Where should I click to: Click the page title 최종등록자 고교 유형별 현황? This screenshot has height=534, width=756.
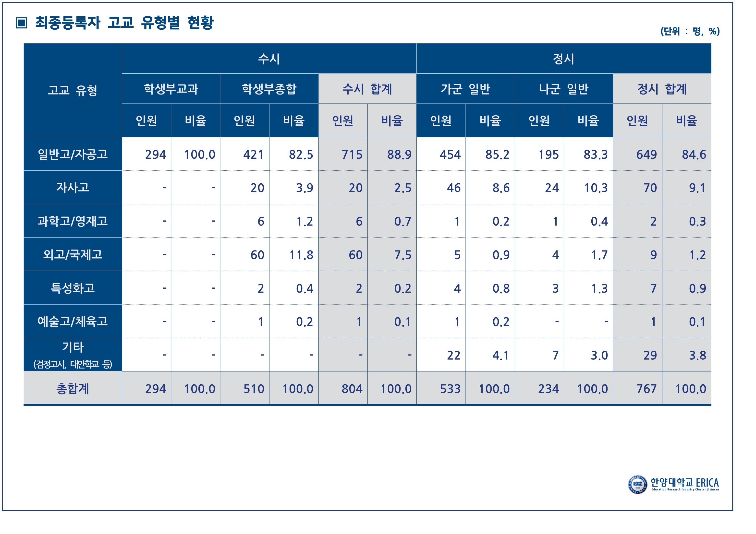(124, 23)
